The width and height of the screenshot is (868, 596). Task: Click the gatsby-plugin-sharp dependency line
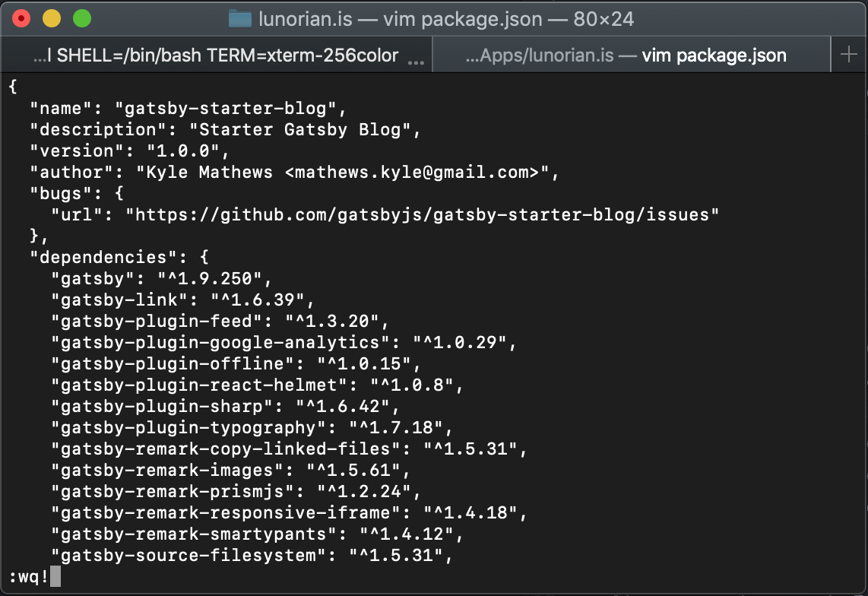point(225,407)
